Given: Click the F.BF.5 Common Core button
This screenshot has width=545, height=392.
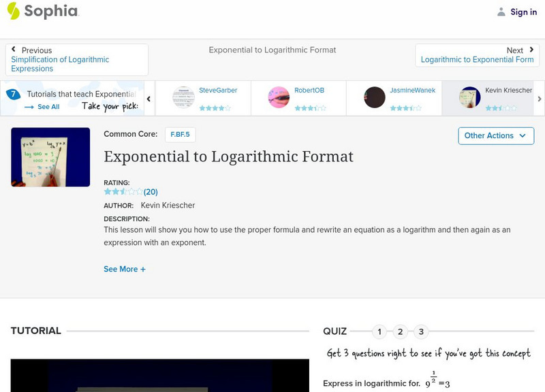Looking at the screenshot, I should [x=181, y=135].
